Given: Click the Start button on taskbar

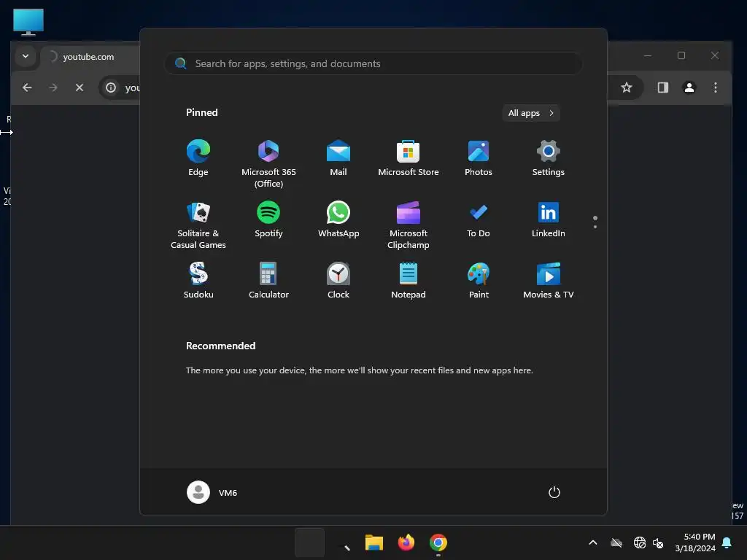Looking at the screenshot, I should point(309,542).
